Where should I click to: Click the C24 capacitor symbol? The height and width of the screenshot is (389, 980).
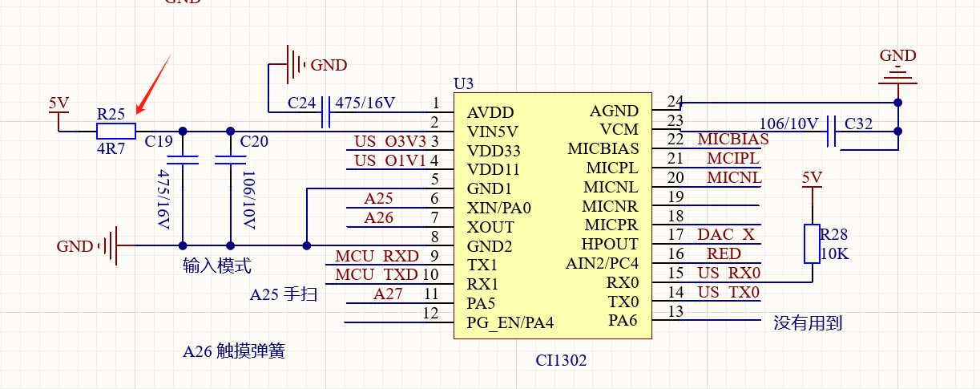click(x=325, y=113)
